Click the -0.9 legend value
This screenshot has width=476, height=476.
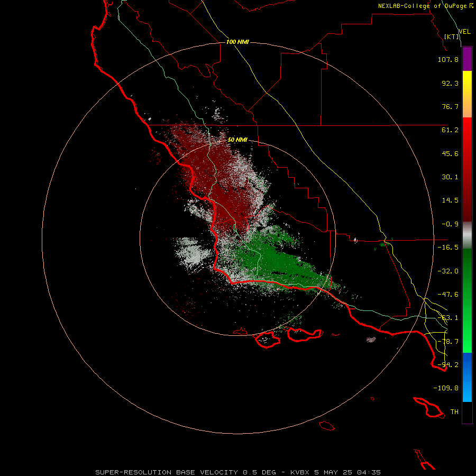point(450,224)
